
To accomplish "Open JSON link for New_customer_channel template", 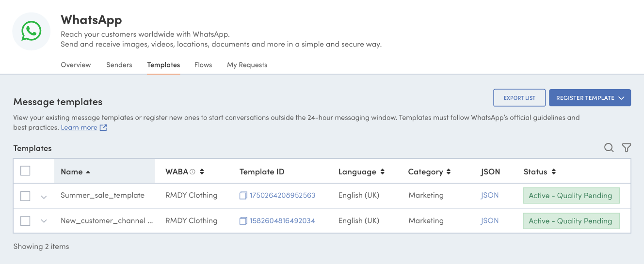I will point(490,220).
